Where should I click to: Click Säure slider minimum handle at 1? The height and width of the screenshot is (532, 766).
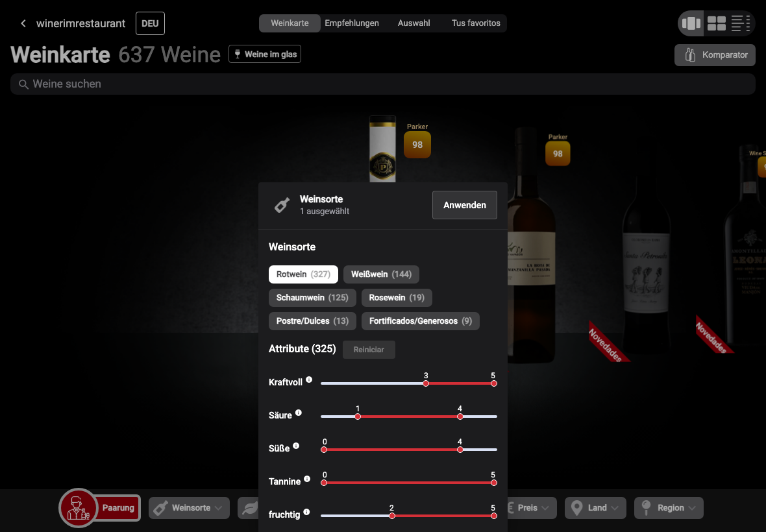coord(358,417)
